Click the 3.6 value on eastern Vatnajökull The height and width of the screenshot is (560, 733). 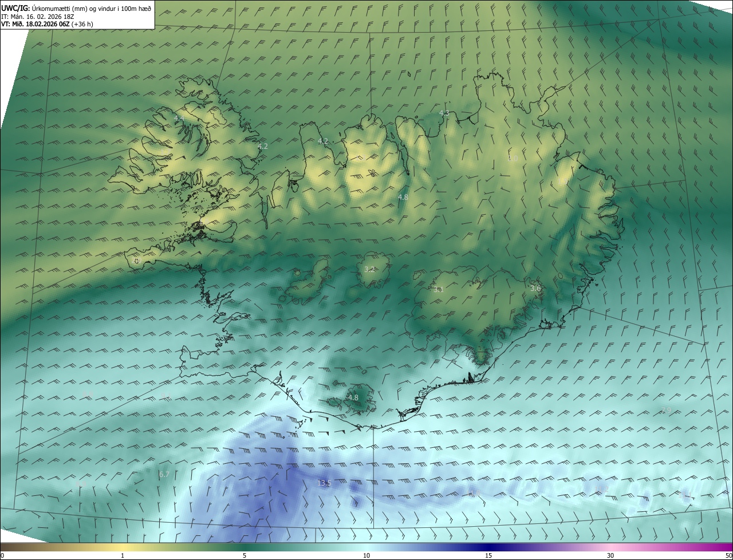tap(535, 289)
